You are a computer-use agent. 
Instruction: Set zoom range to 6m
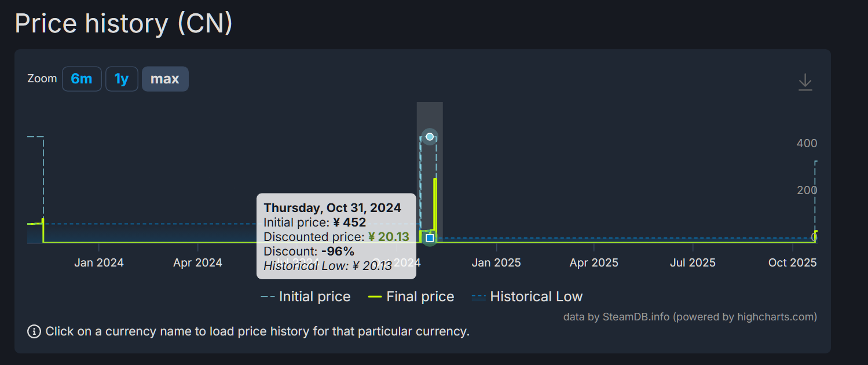tap(82, 79)
